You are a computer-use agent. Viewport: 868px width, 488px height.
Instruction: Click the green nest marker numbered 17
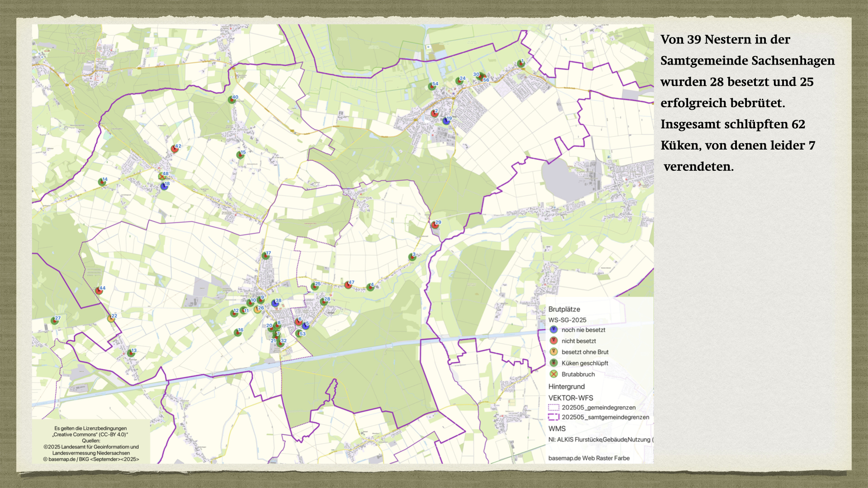[266, 256]
